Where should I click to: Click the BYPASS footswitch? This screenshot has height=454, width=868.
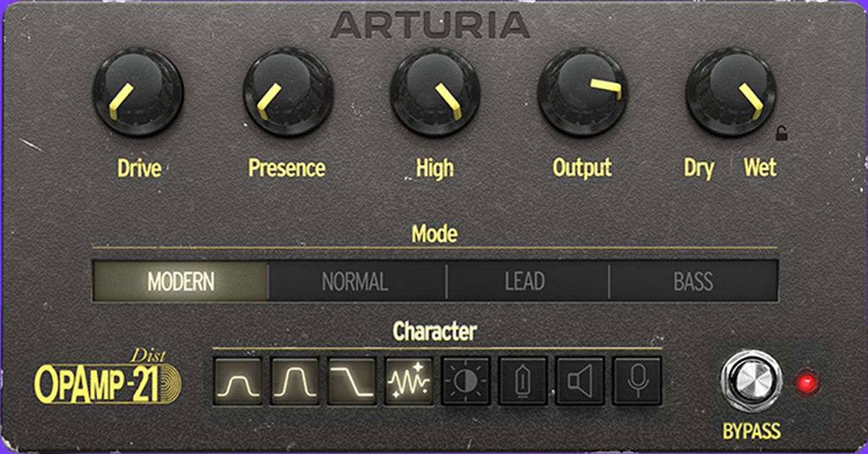point(751,381)
